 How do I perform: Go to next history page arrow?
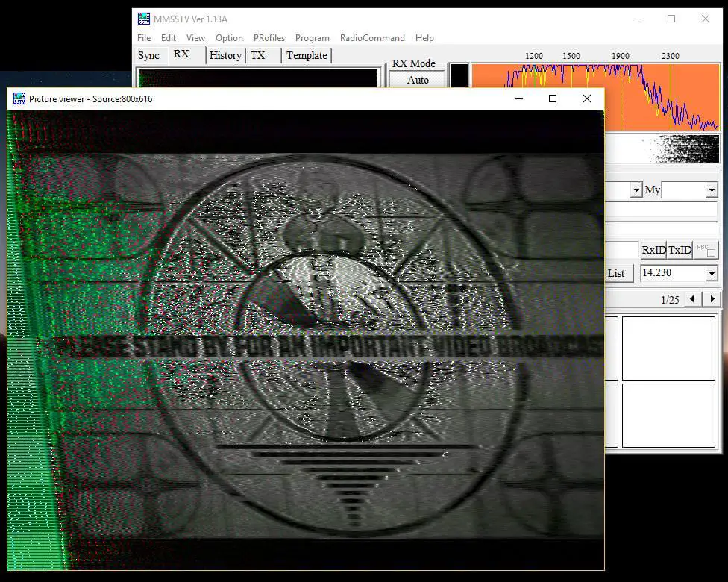(712, 299)
